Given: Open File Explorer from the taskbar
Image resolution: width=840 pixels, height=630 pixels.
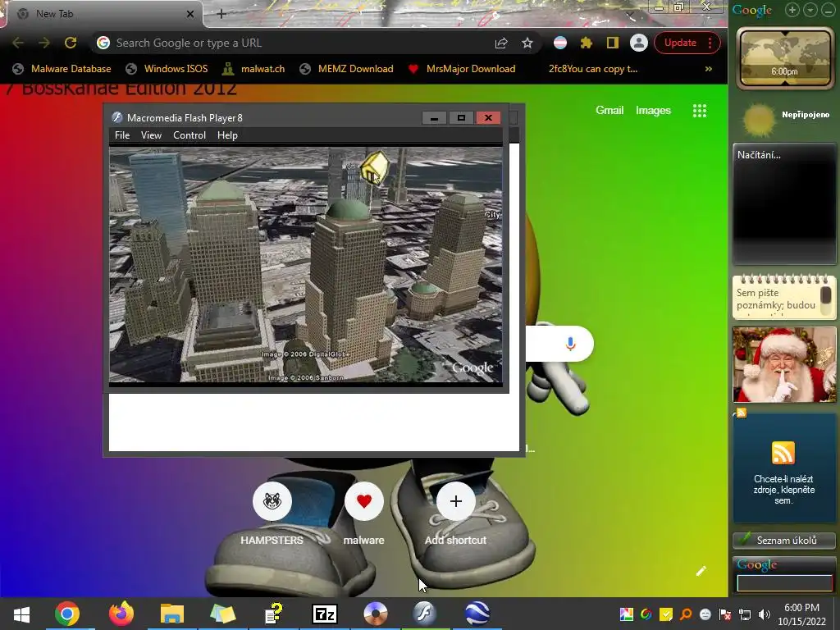Looking at the screenshot, I should (172, 614).
